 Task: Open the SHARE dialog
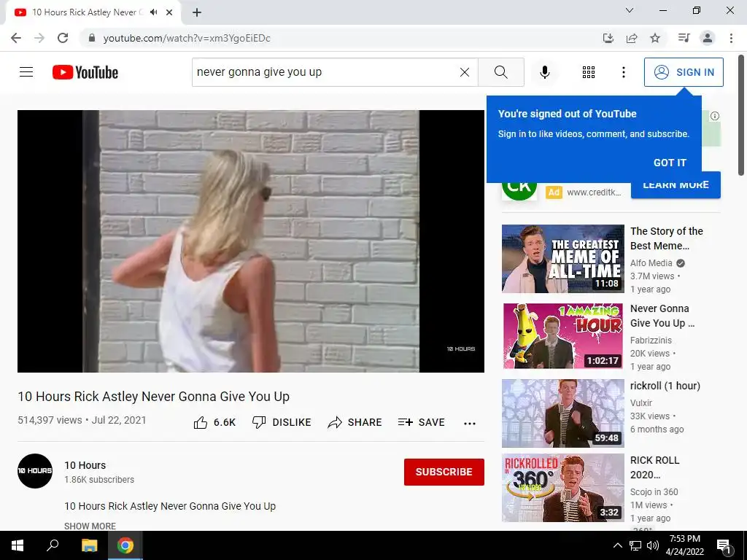click(355, 422)
